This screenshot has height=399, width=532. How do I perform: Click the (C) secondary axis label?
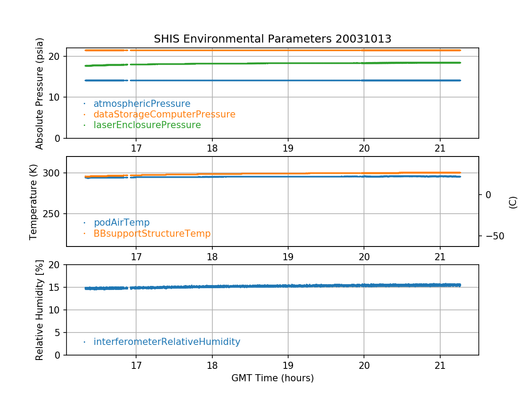pos(512,202)
